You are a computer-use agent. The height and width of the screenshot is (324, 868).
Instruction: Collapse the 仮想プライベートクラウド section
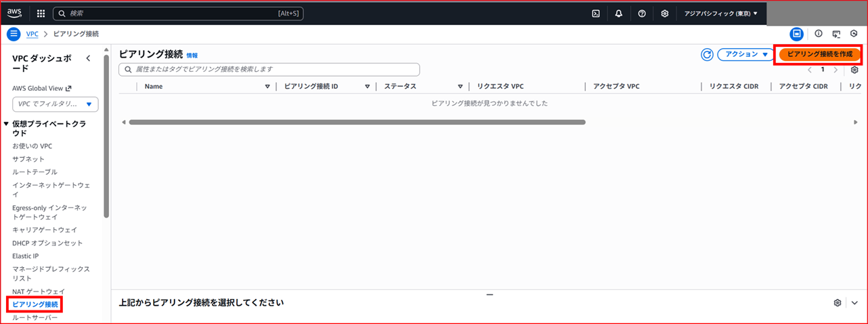6,123
